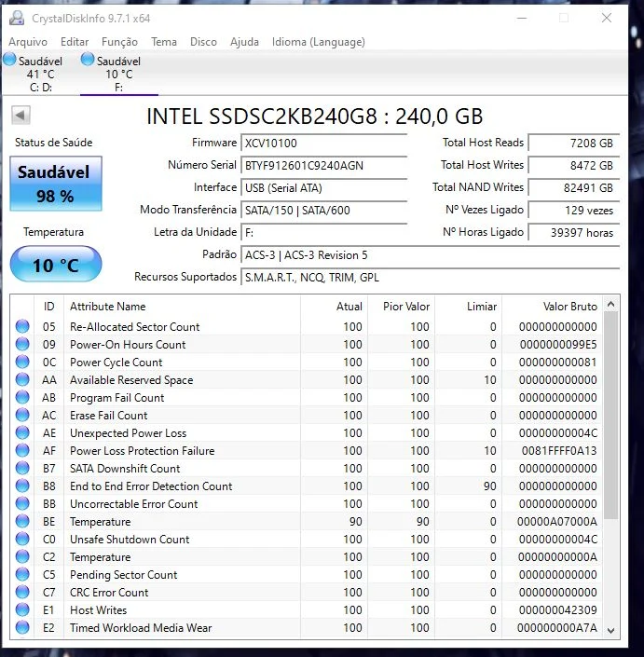Select the F: disk tab

click(119, 74)
